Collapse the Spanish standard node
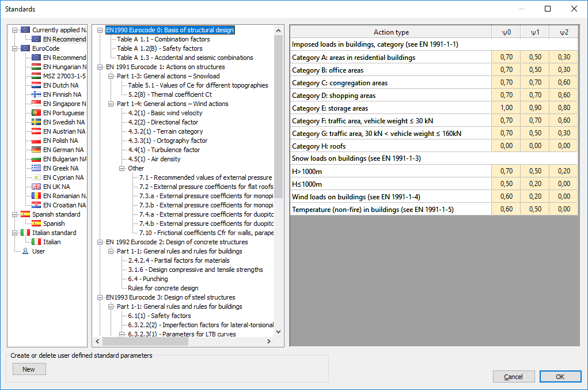Image resolution: width=588 pixels, height=390 pixels. [x=14, y=214]
